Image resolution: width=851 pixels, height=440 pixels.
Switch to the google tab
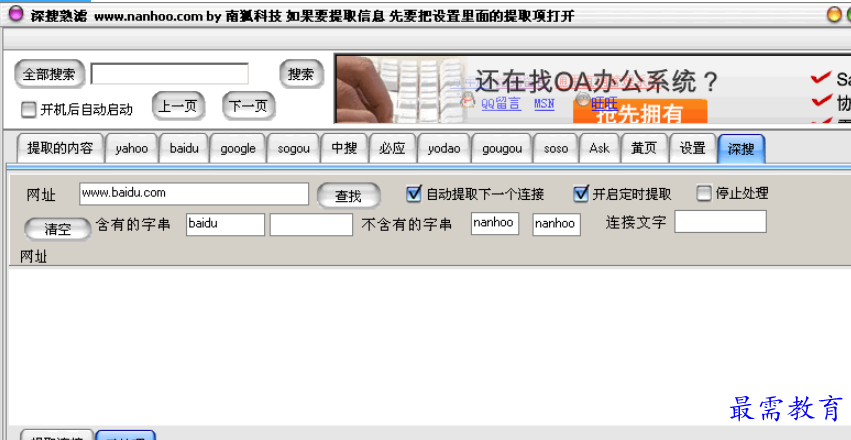238,148
